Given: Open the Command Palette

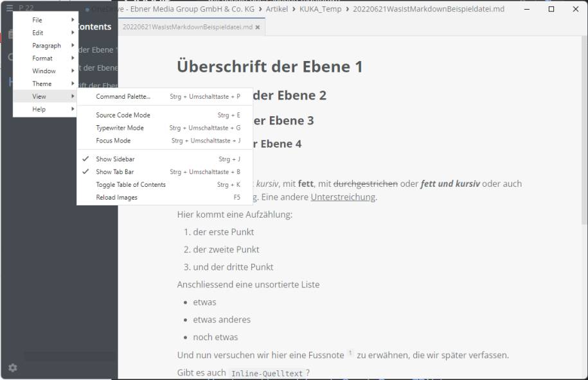Looking at the screenshot, I should point(119,96).
